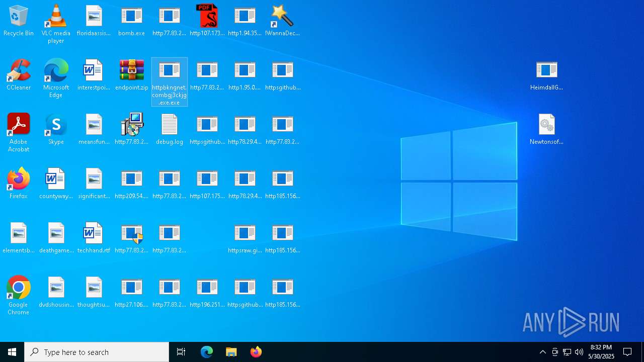Select the http77.83.2... installer-style icon
The width and height of the screenshot is (644, 362).
click(x=132, y=130)
